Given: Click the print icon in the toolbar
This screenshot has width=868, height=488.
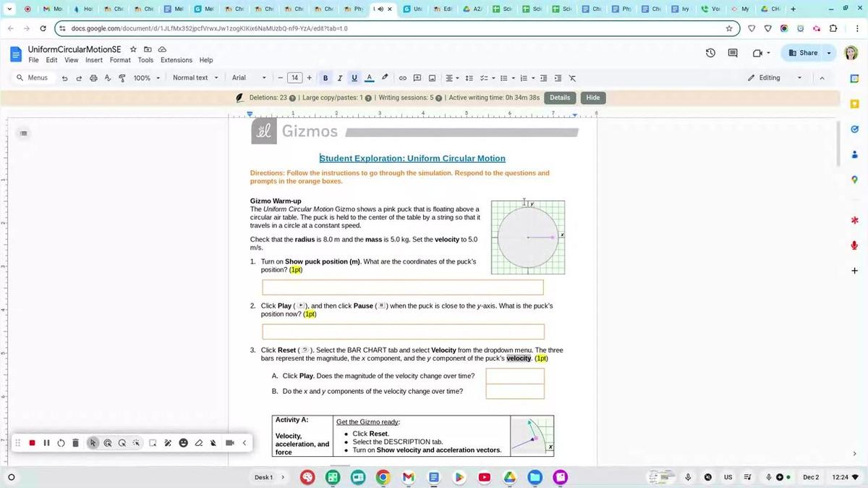Looking at the screenshot, I should pos(93,78).
